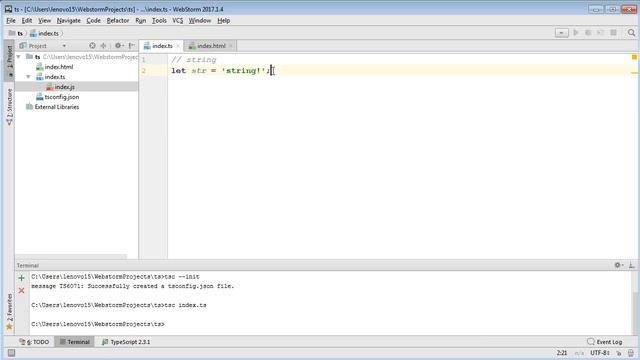Open the TODO tool window
This screenshot has width=640, height=360.
35,342
